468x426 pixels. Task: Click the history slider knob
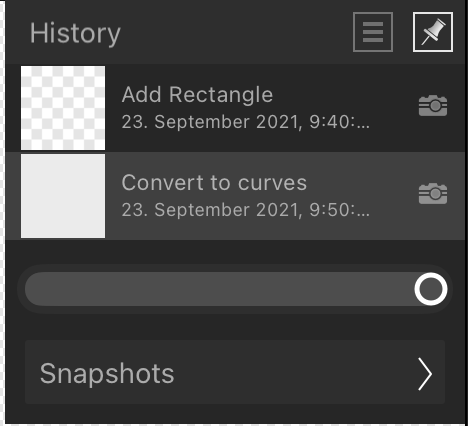point(431,289)
